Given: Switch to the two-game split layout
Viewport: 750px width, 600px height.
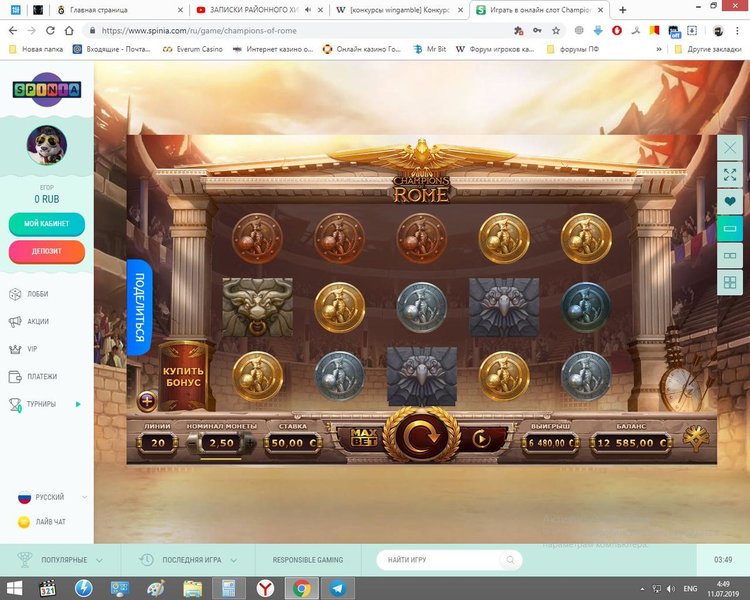Looking at the screenshot, I should click(729, 256).
